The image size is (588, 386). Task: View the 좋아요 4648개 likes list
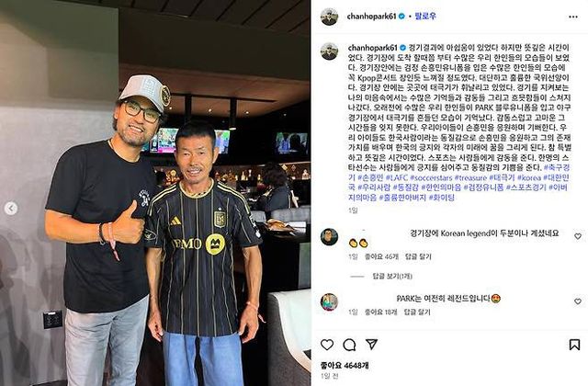click(345, 365)
